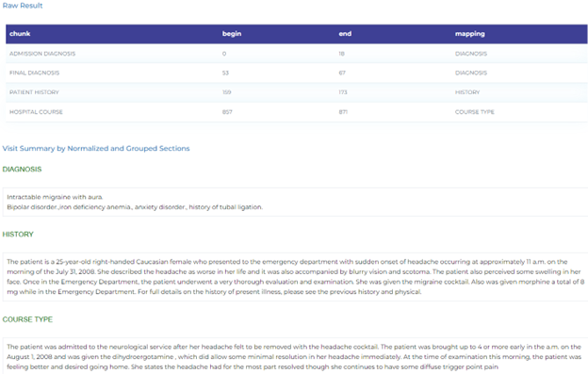Click 'Intractable migraine with aura' text
The width and height of the screenshot is (588, 374).
coord(55,197)
